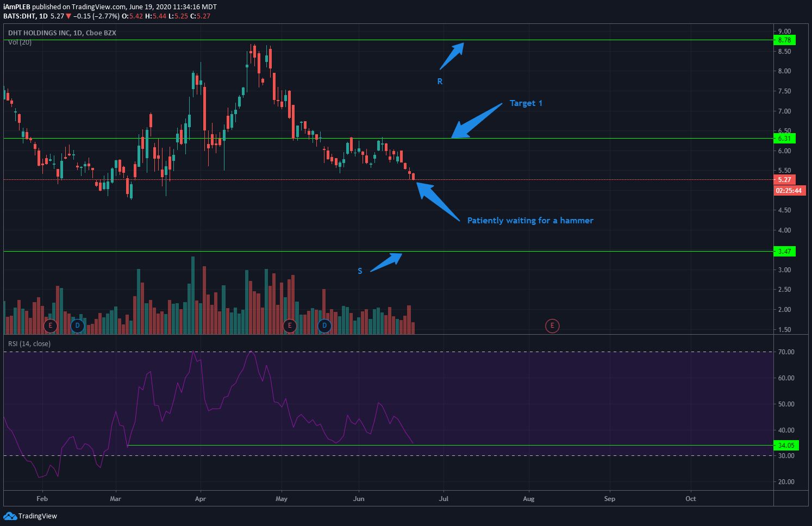The width and height of the screenshot is (812, 526).
Task: Click the May dividend D marker
Action: click(324, 326)
